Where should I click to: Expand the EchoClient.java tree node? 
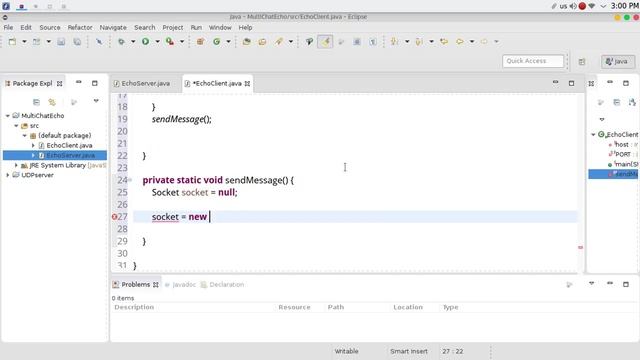pos(33,145)
